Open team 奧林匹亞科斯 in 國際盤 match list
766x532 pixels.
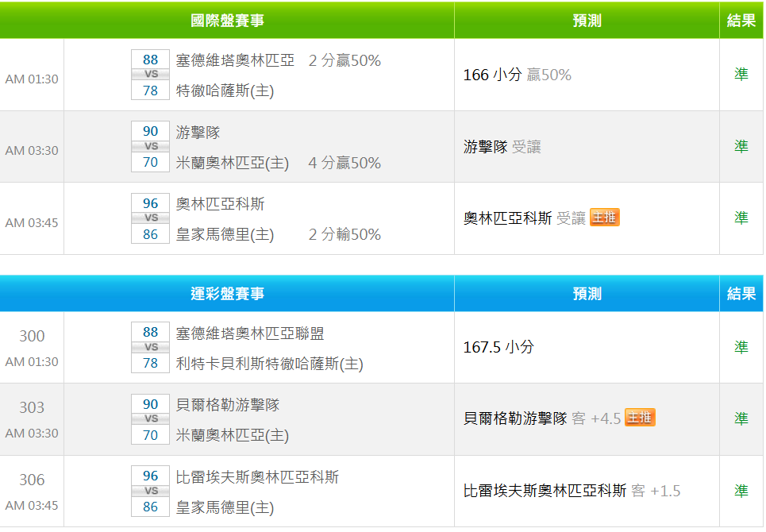coord(220,204)
